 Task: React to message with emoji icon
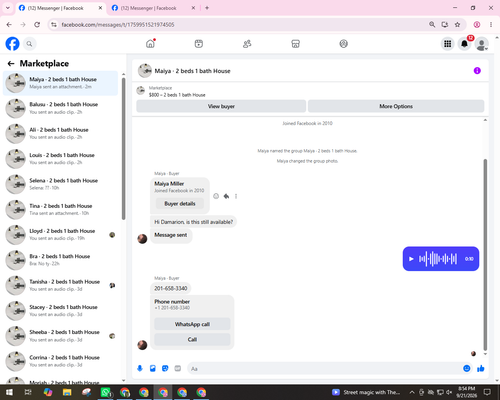point(216,196)
